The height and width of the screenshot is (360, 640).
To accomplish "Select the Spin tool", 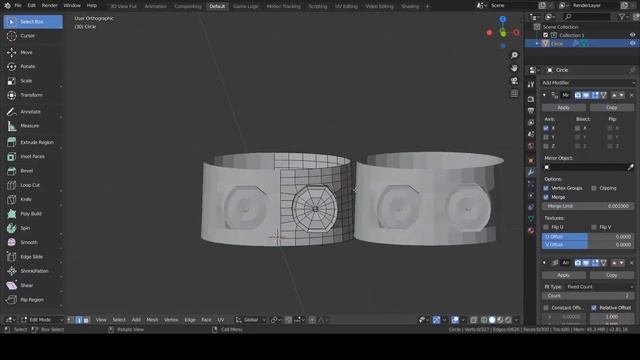I will point(33,228).
